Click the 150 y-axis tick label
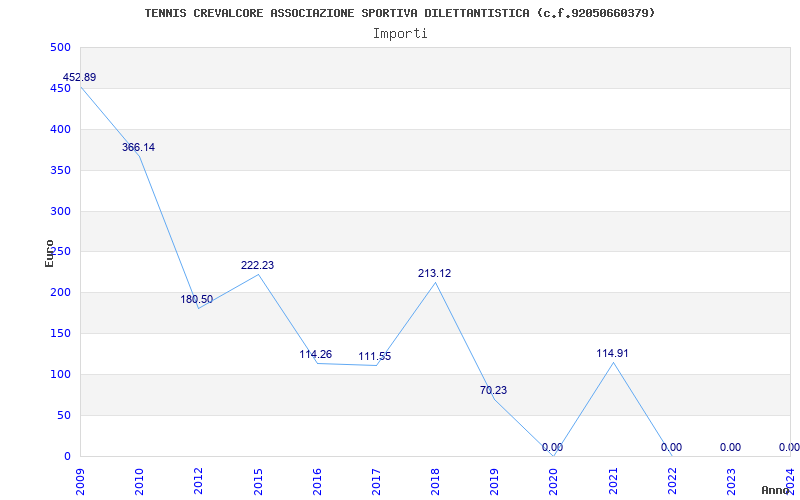The height and width of the screenshot is (500, 800). (x=60, y=334)
